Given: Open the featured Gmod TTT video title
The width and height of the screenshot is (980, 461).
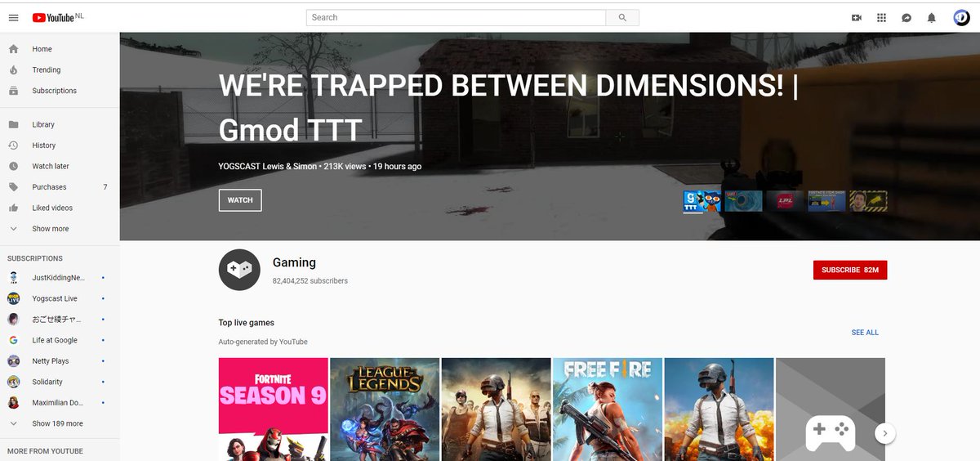Looking at the screenshot, I should (x=508, y=106).
